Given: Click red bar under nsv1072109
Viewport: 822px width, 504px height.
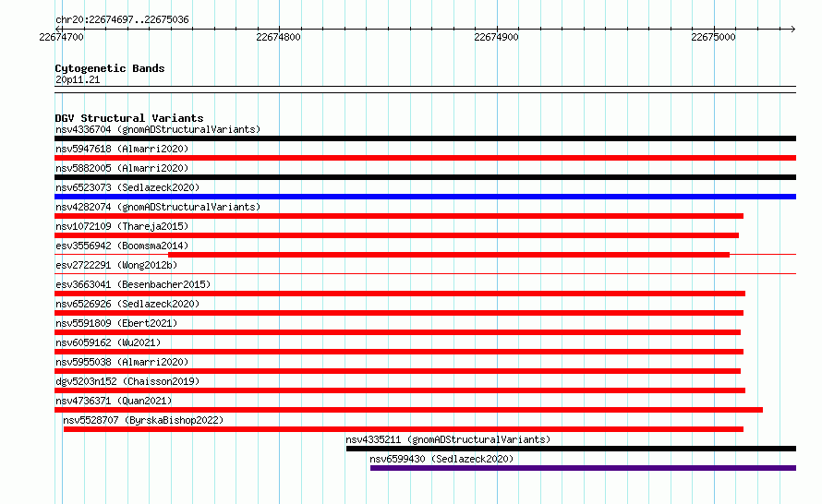Looking at the screenshot, I should click(x=397, y=235).
